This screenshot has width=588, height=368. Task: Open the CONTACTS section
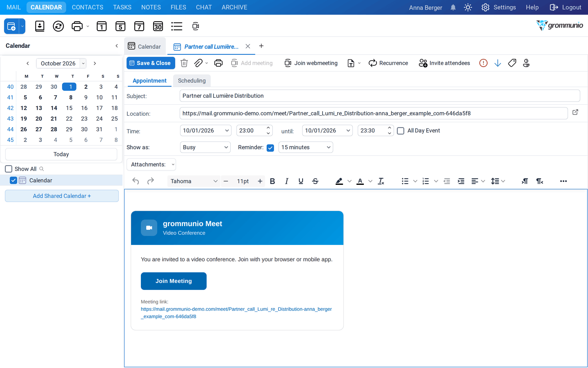coord(87,7)
